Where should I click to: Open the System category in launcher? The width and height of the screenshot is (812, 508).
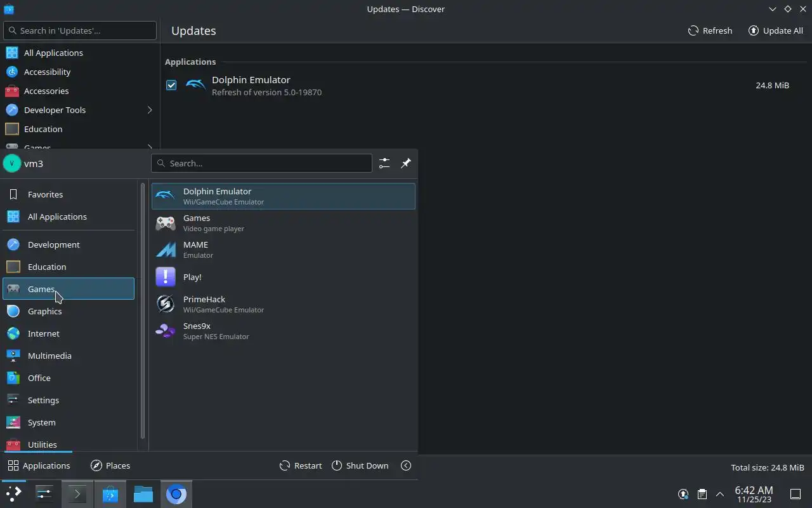coord(69,422)
